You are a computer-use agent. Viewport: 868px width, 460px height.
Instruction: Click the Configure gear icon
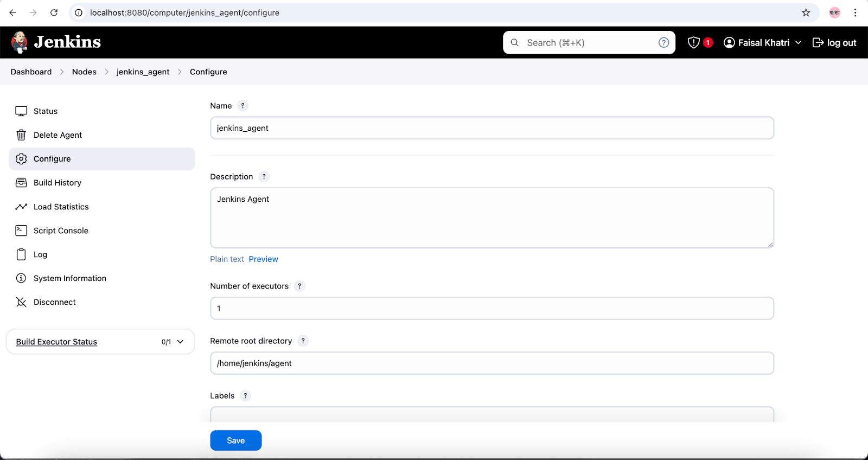[x=21, y=159]
